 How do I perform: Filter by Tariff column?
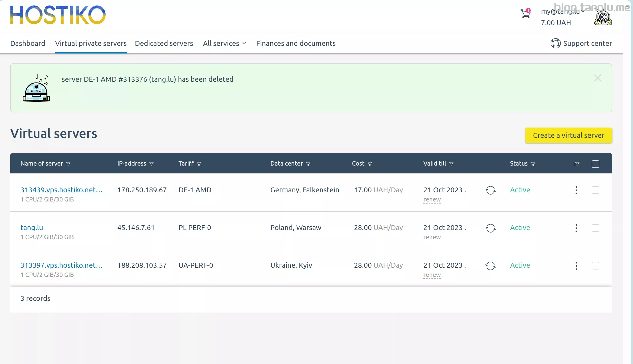[x=199, y=164]
